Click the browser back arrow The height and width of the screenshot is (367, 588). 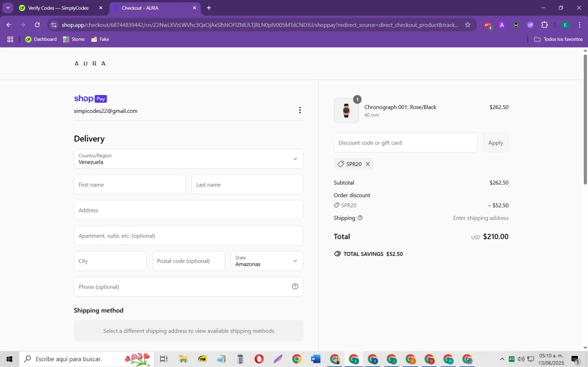point(9,25)
